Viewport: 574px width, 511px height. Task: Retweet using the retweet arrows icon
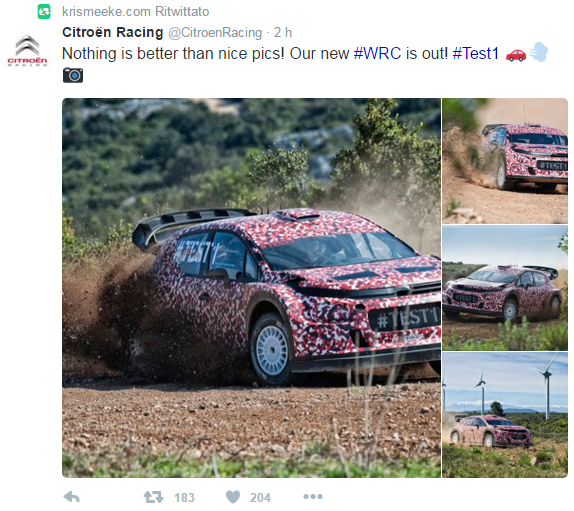click(x=153, y=497)
